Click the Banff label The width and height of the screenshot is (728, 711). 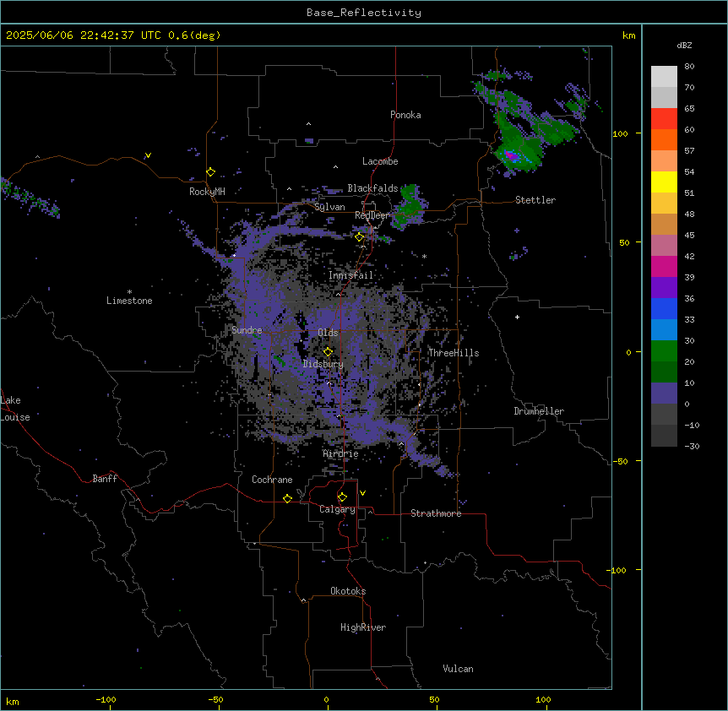(105, 479)
